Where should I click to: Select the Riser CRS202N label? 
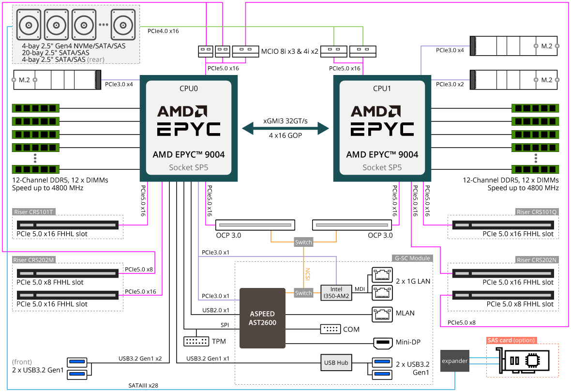[537, 260]
